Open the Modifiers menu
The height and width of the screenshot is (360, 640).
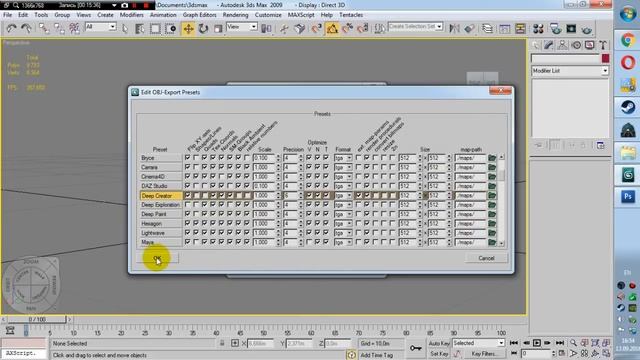click(x=131, y=15)
